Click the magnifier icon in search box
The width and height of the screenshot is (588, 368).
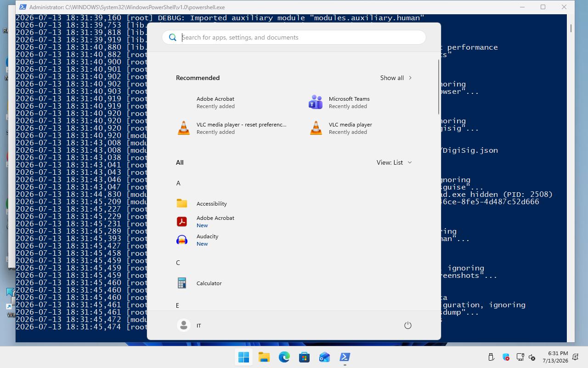tap(173, 37)
